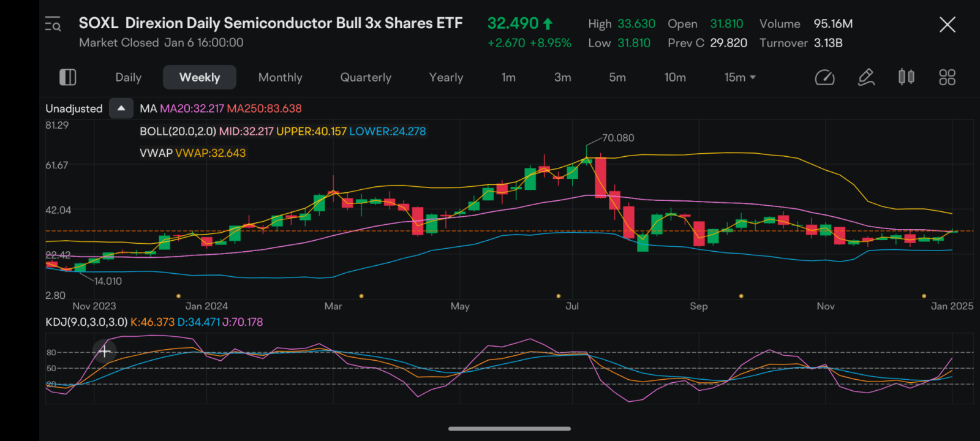Select the 10m interval
The image size is (980, 441).
(x=675, y=77)
